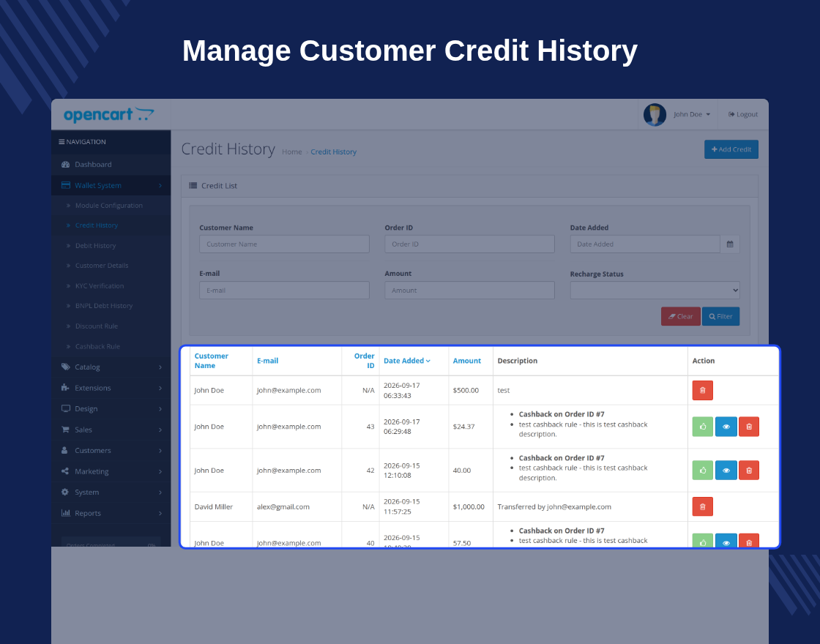This screenshot has width=820, height=644.
Task: Click the Customer Name filter field
Action: click(x=284, y=244)
